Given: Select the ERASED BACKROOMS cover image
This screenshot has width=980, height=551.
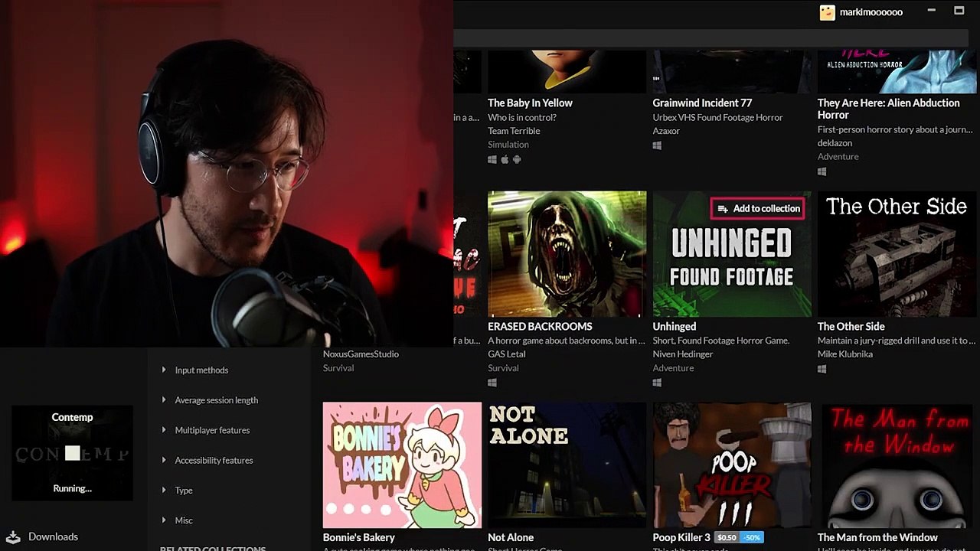Looking at the screenshot, I should pyautogui.click(x=567, y=254).
